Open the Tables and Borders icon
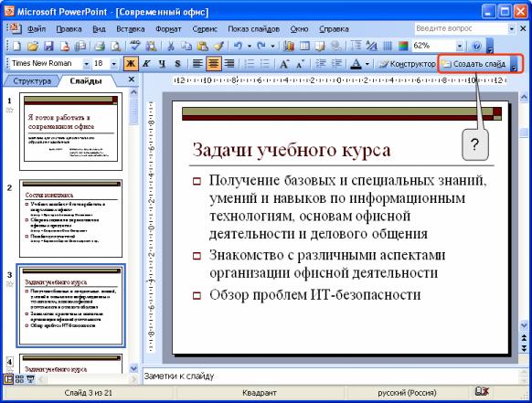This screenshot has width=532, height=403. click(x=320, y=46)
